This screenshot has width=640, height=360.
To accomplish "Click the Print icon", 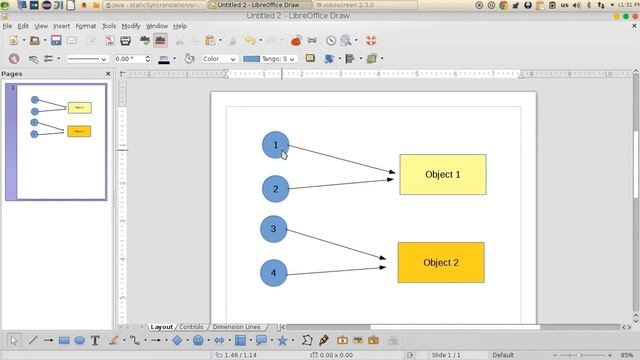I will [x=126, y=40].
